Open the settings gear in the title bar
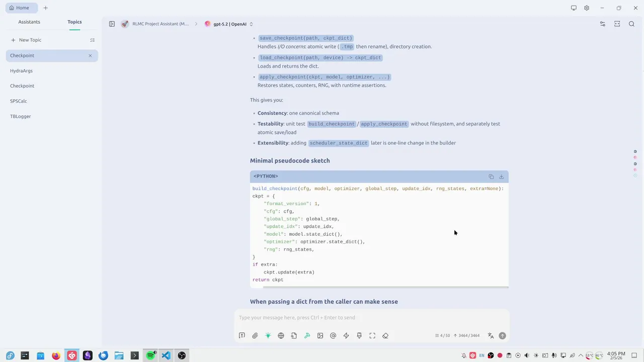Image resolution: width=644 pixels, height=362 pixels. coord(587,8)
